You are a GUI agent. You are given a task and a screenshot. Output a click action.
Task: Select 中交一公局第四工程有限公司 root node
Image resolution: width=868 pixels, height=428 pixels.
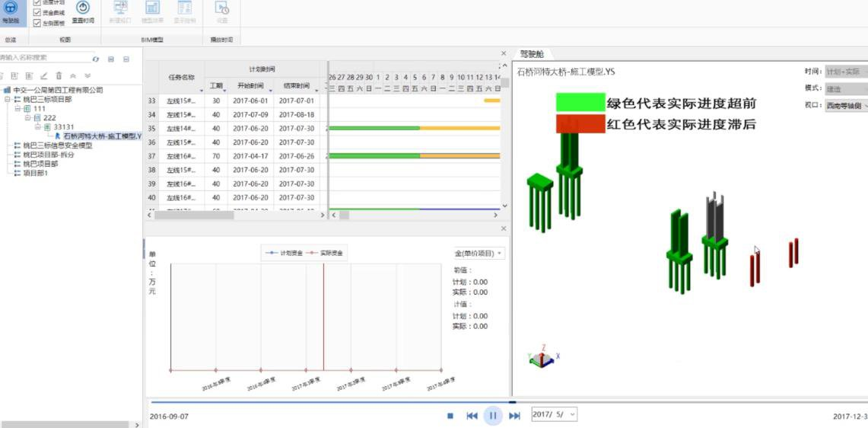click(x=58, y=90)
